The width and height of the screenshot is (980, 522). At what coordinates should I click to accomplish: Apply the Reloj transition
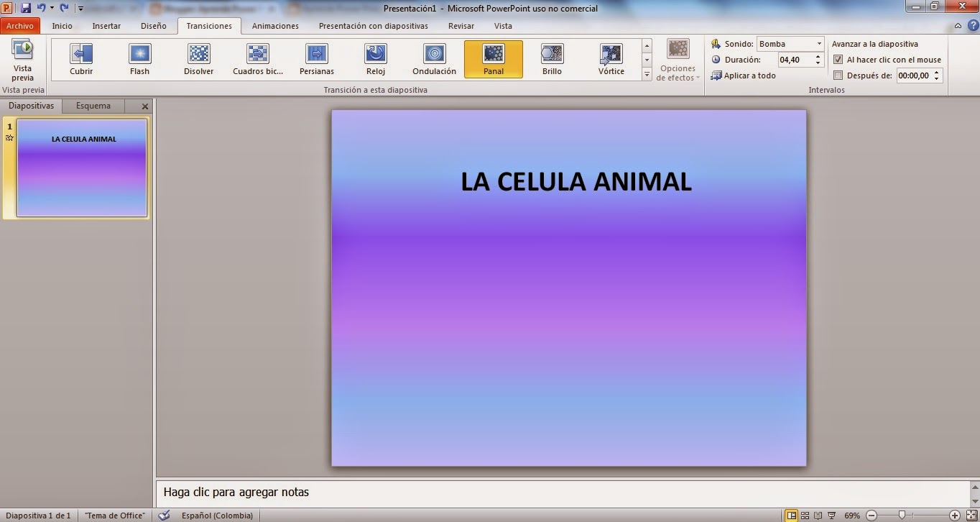click(x=375, y=58)
